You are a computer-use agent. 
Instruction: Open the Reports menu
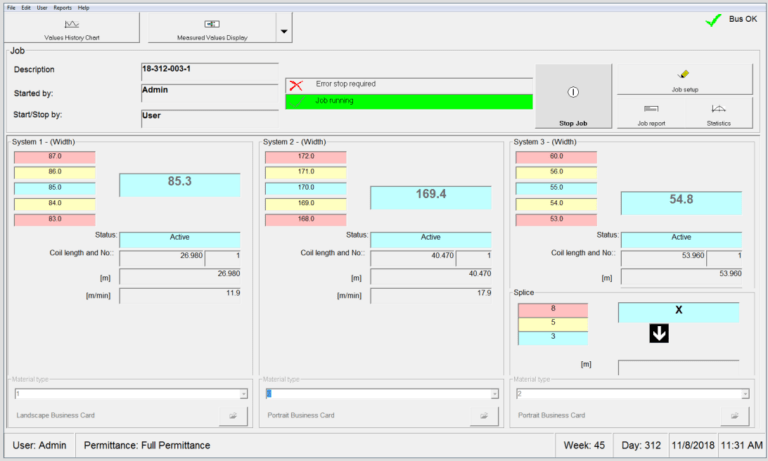point(62,7)
